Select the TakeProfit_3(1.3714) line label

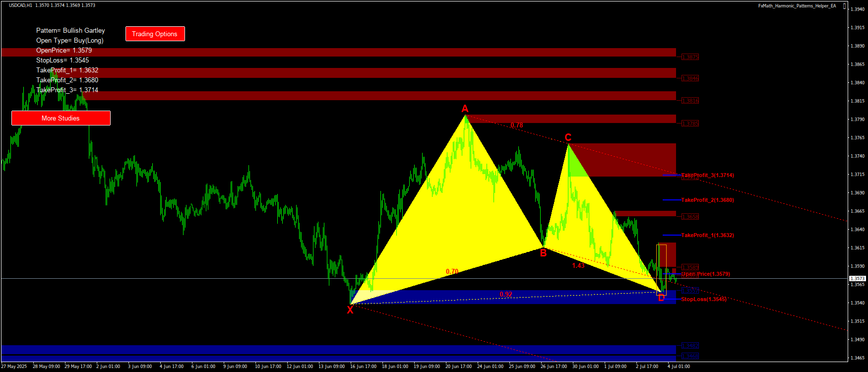707,175
